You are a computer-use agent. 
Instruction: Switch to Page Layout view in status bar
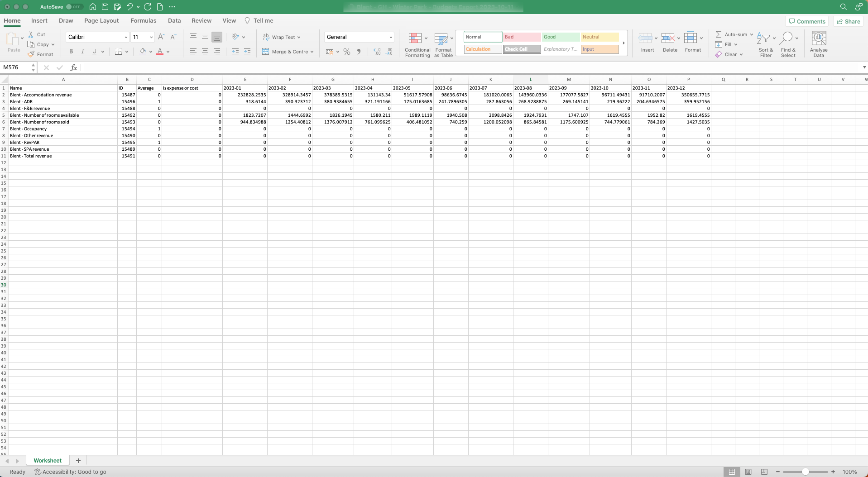tap(748, 472)
